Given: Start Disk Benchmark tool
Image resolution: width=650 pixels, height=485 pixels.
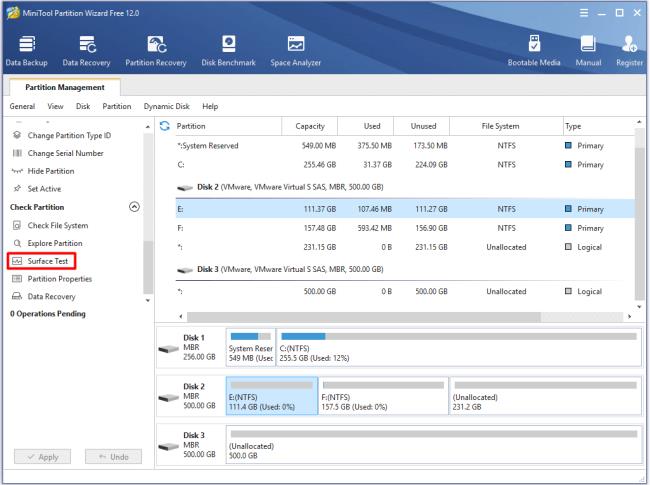Looking at the screenshot, I should 228,51.
